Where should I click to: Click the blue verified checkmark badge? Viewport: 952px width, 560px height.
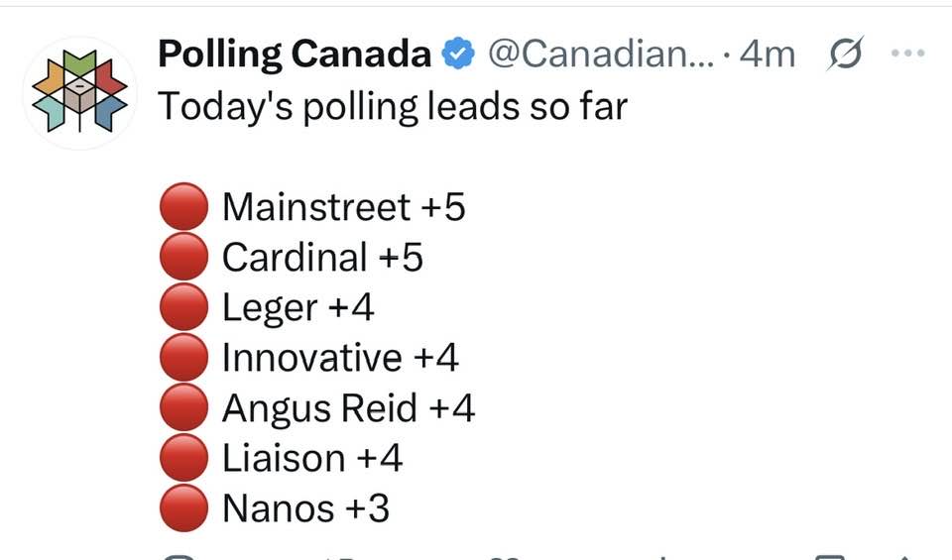457,55
